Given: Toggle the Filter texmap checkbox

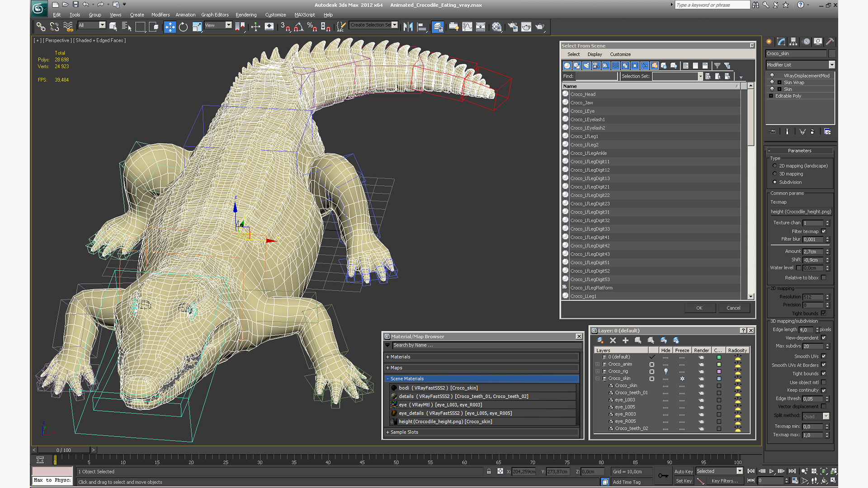Looking at the screenshot, I should 824,231.
